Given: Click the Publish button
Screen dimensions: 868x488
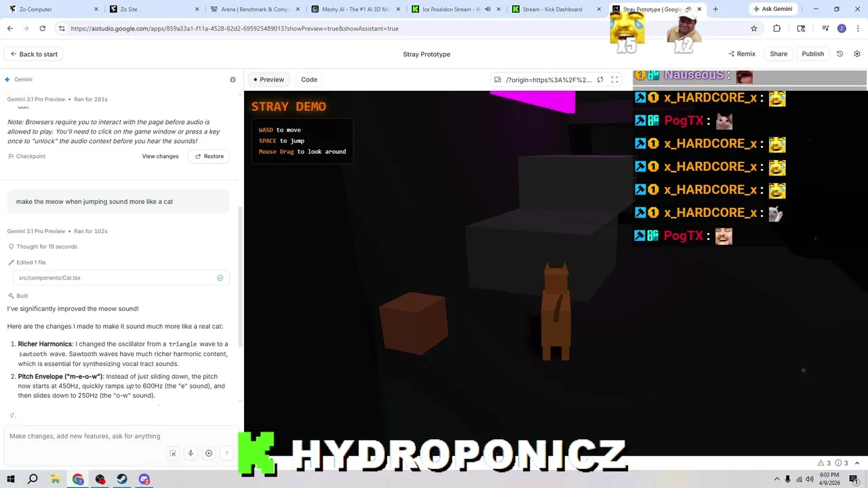Looking at the screenshot, I should [x=812, y=54].
